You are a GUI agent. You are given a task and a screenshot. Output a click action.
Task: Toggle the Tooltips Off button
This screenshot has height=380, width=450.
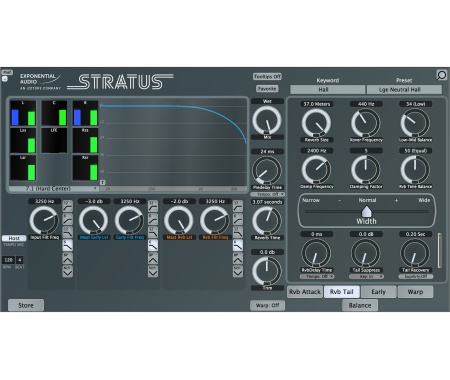tap(267, 77)
